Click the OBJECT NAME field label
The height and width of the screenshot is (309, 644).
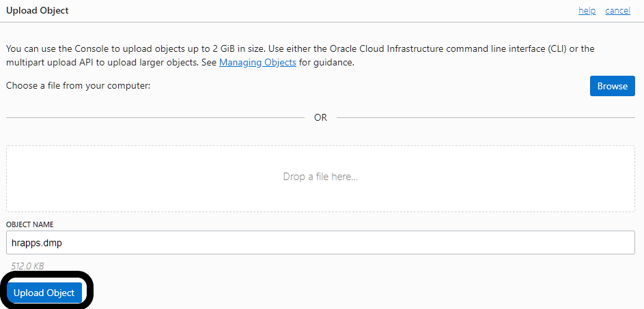[29, 224]
